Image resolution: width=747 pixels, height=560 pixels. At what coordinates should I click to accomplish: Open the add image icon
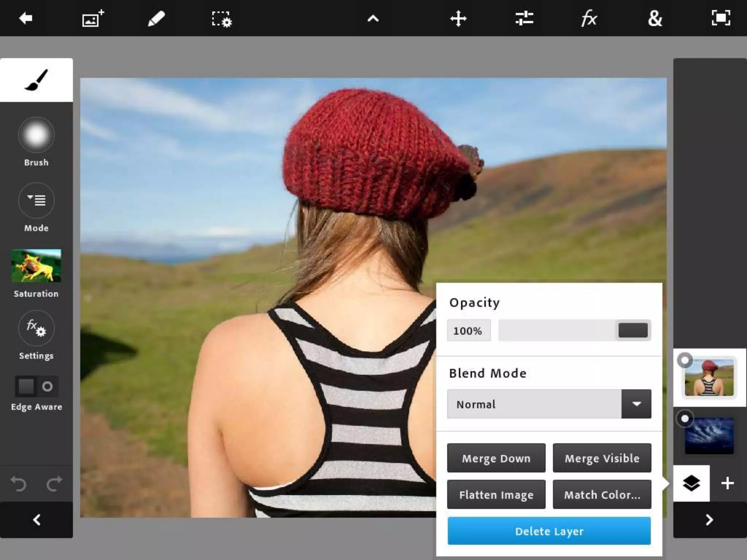(x=93, y=18)
